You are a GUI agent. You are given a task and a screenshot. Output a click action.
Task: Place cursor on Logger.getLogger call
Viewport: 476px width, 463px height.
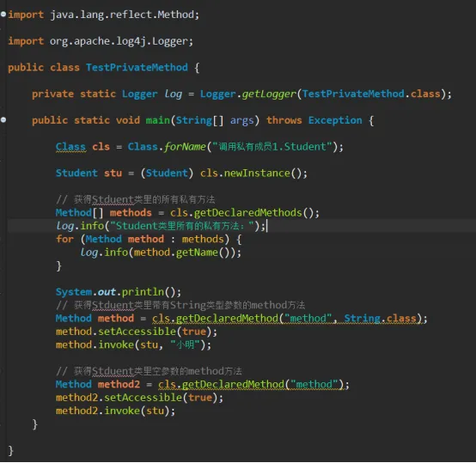pyautogui.click(x=247, y=94)
